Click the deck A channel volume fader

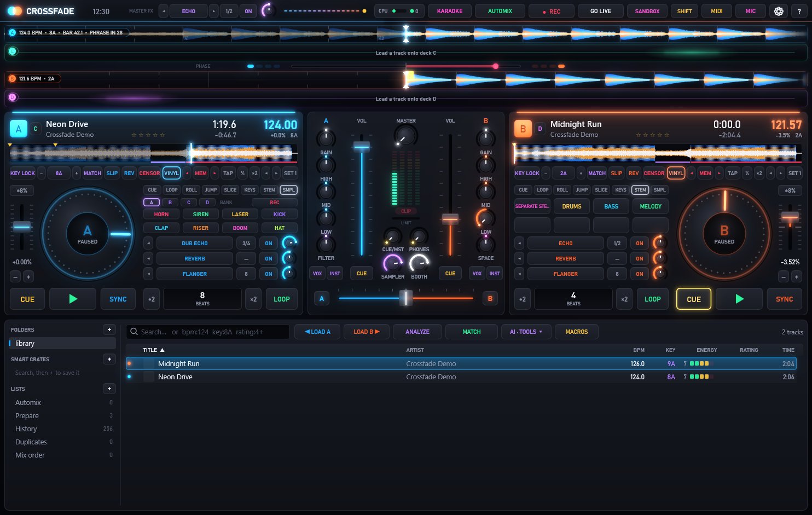[362, 147]
